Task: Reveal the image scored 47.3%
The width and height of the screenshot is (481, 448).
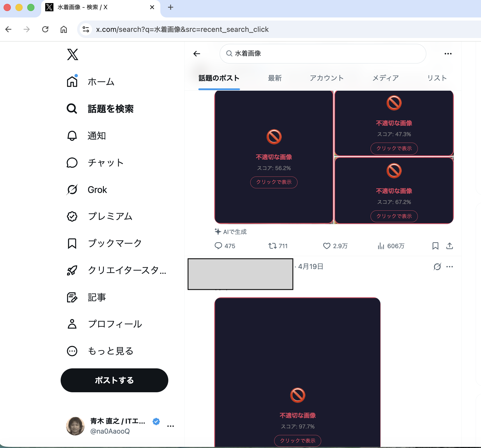Action: 394,148
